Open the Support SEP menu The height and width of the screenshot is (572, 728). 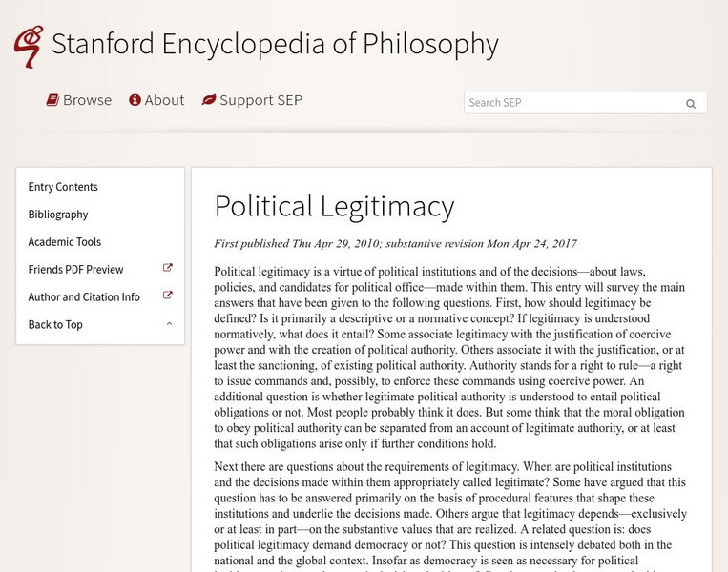(x=260, y=100)
